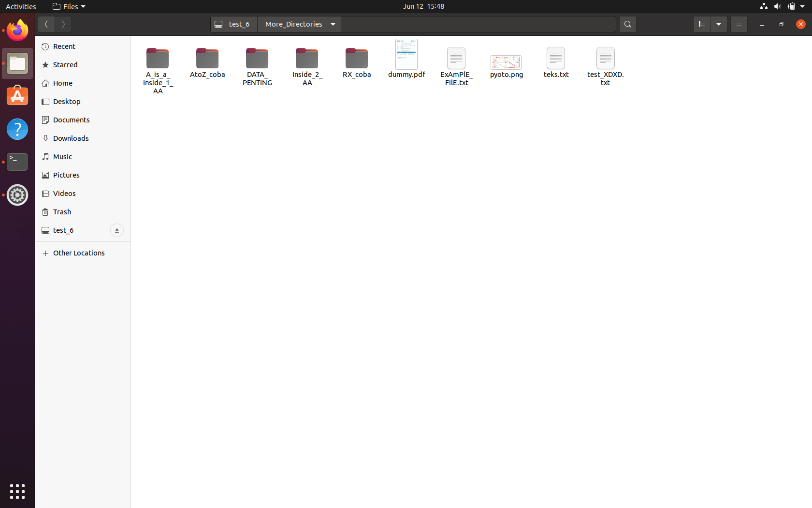This screenshot has width=812, height=508.
Task: Navigate forward with the next arrow
Action: tap(63, 24)
